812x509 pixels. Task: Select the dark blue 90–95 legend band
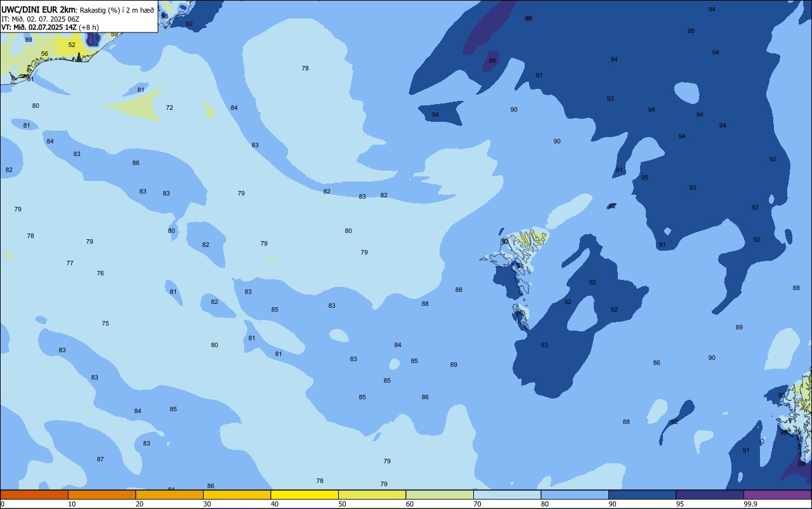pos(642,494)
